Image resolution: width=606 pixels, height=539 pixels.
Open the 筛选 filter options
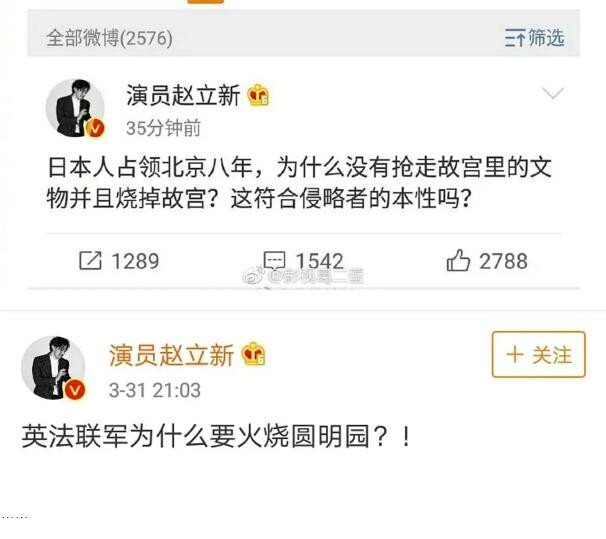(x=535, y=38)
